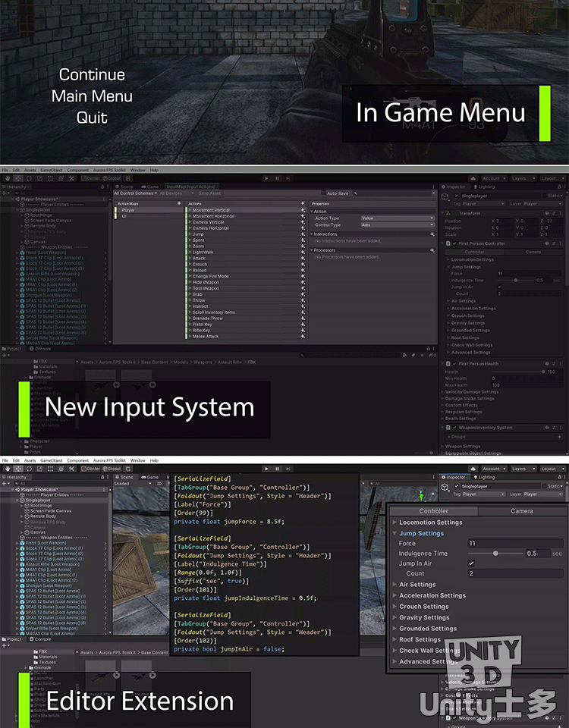Select the Grenade Throw action

pyautogui.click(x=244, y=318)
